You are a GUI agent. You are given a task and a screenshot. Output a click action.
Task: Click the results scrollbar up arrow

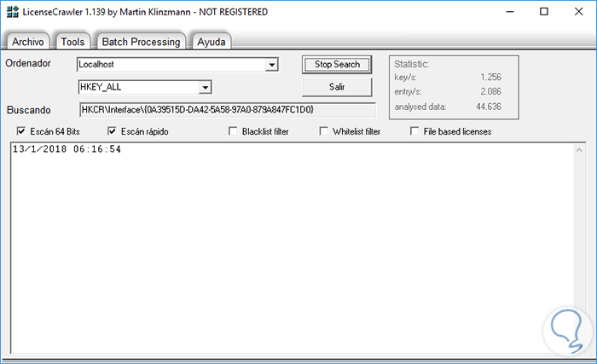[579, 150]
